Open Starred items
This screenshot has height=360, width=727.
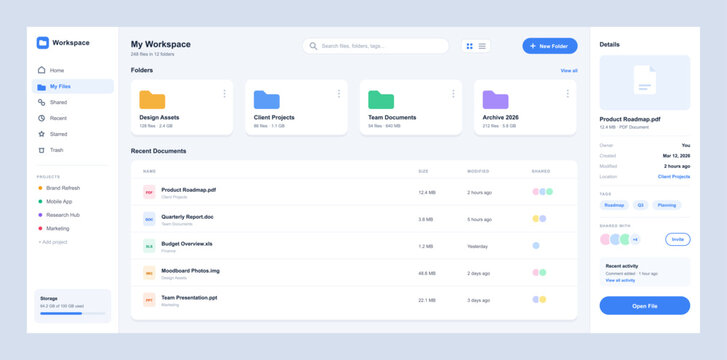(73, 134)
